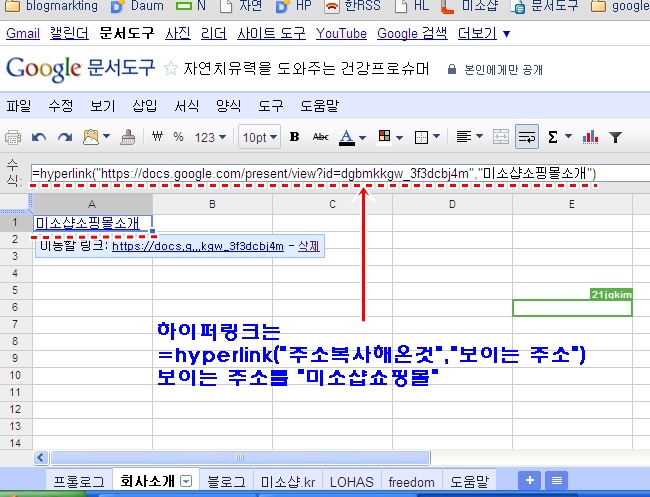The image size is (650, 497).
Task: Star the document title
Action: 171,68
